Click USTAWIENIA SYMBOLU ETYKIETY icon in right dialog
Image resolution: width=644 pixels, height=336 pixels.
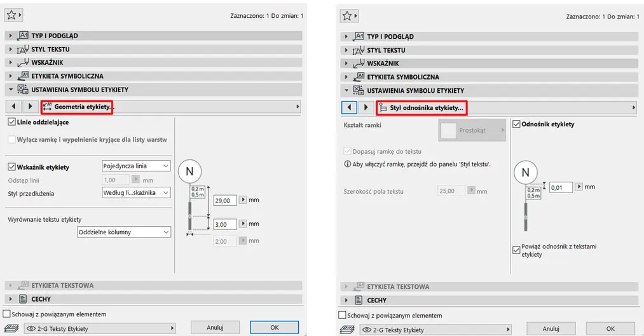359,90
